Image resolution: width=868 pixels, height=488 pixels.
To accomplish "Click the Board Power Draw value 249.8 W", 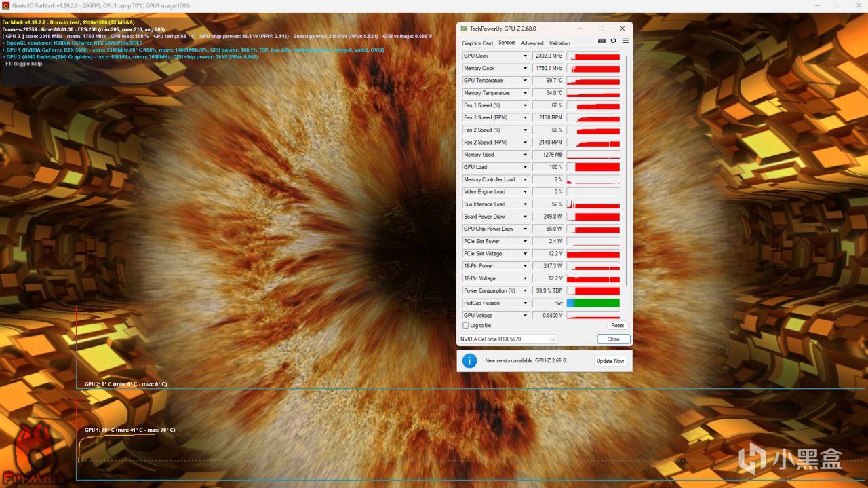I will pos(548,217).
